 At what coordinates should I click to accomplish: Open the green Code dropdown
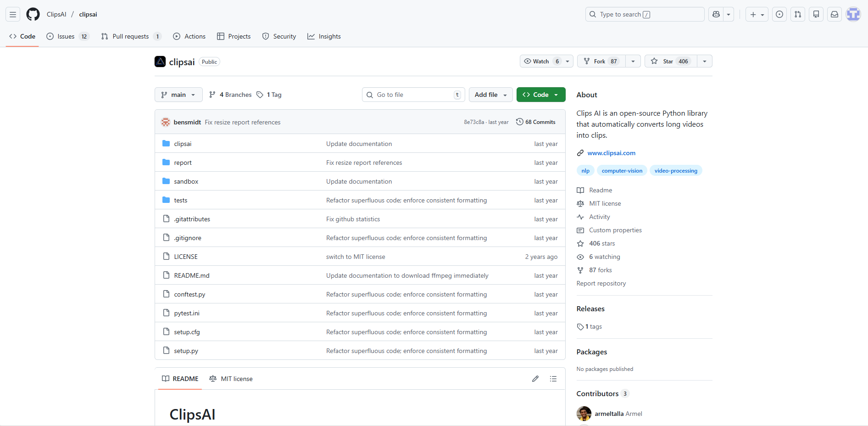coord(540,95)
